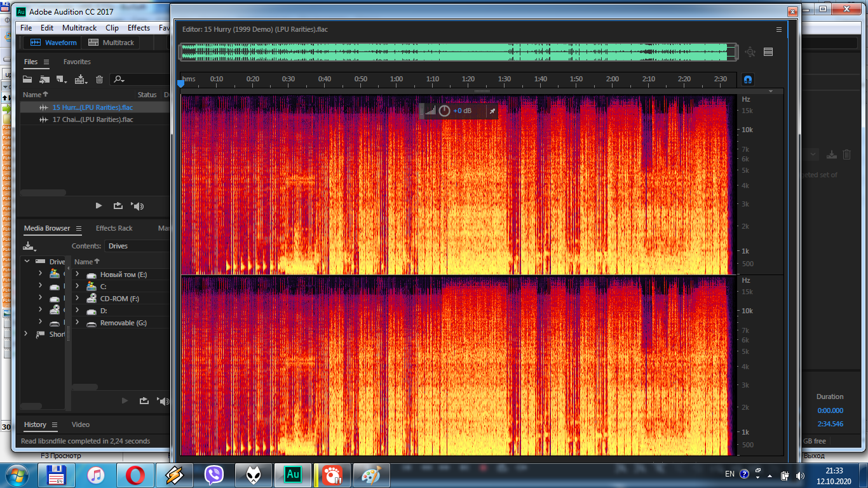This screenshot has width=868, height=488.
Task: Switch to Multitrack editor view
Action: tap(112, 43)
